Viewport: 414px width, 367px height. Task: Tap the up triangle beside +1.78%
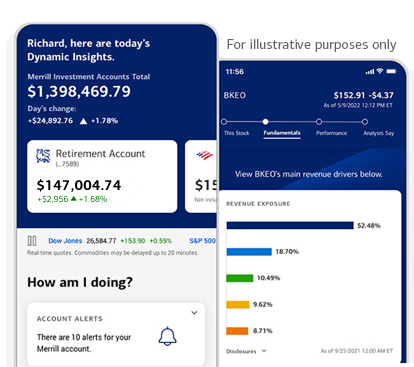(x=83, y=121)
